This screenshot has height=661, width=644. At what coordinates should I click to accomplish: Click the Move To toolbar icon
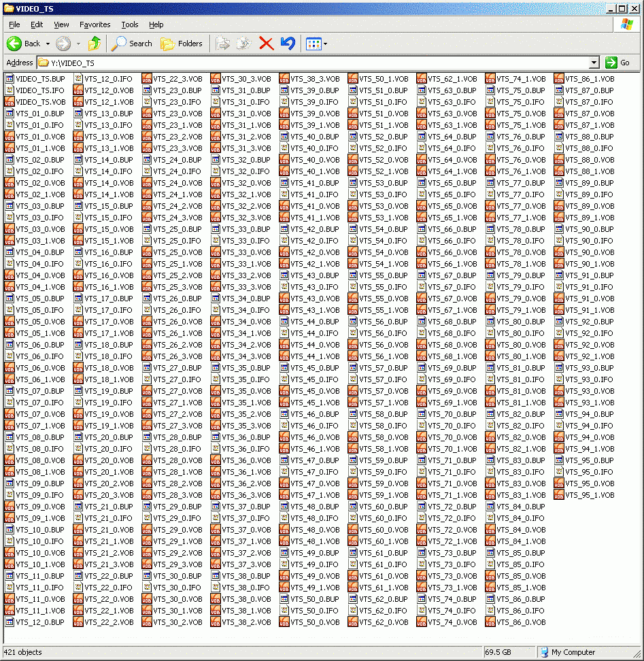222,44
